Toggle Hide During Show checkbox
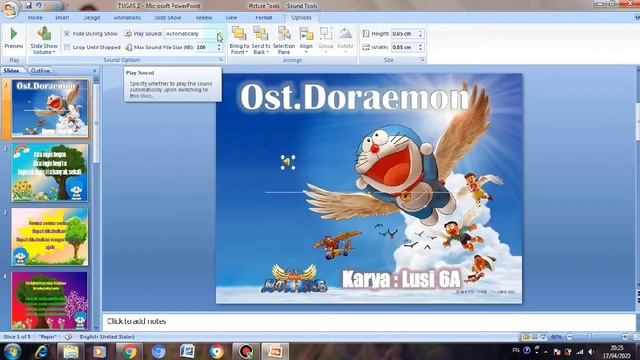 tap(67, 33)
